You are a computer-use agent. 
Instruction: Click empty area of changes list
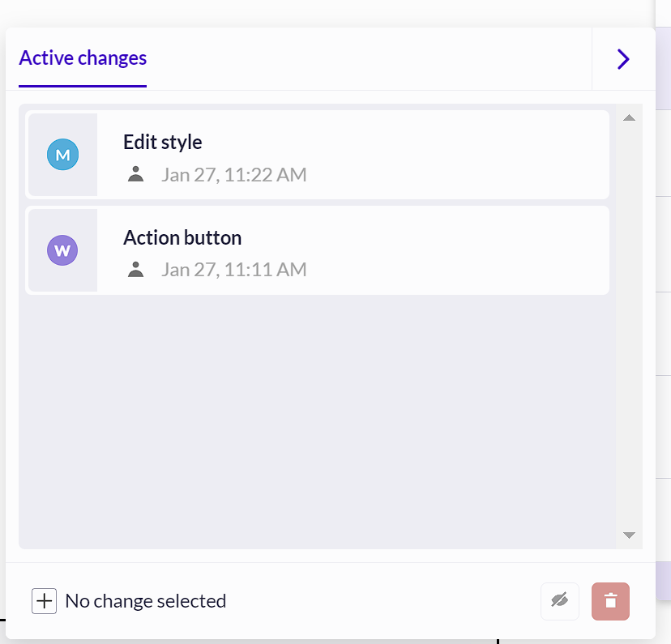[317, 421]
